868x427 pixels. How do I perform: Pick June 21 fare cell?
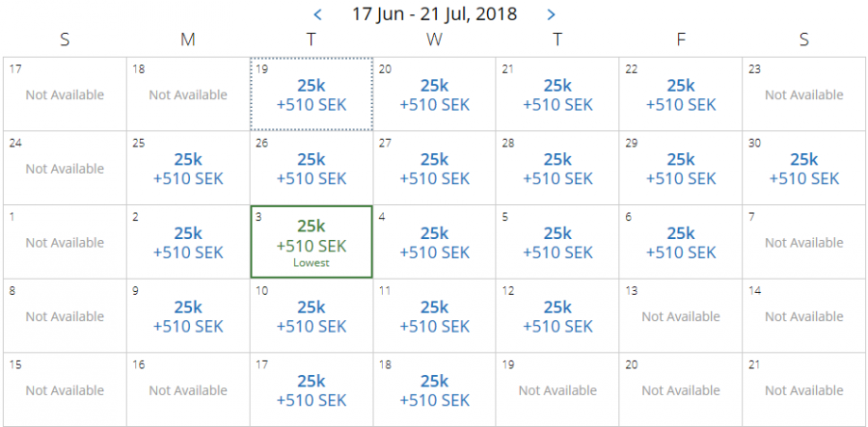(557, 94)
